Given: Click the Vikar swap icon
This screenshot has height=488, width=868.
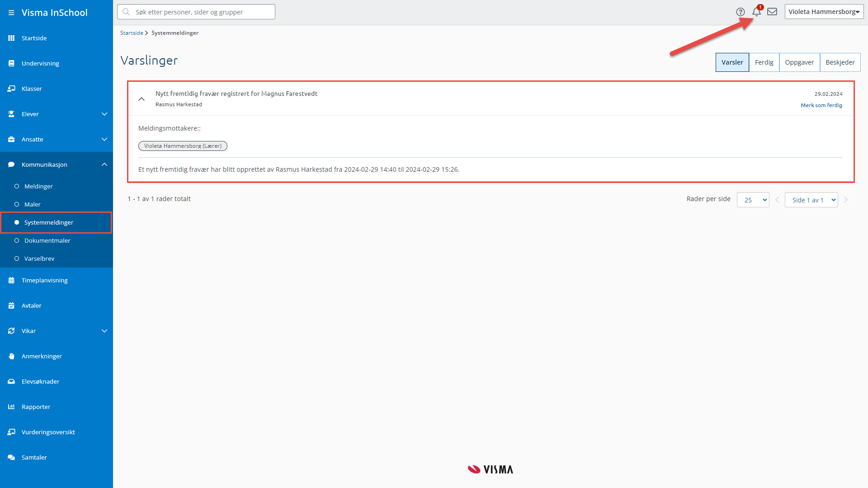Looking at the screenshot, I should pos(11,331).
